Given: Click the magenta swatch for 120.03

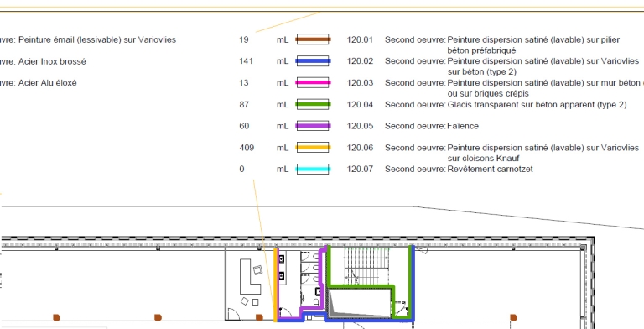Looking at the screenshot, I should pyautogui.click(x=313, y=82).
